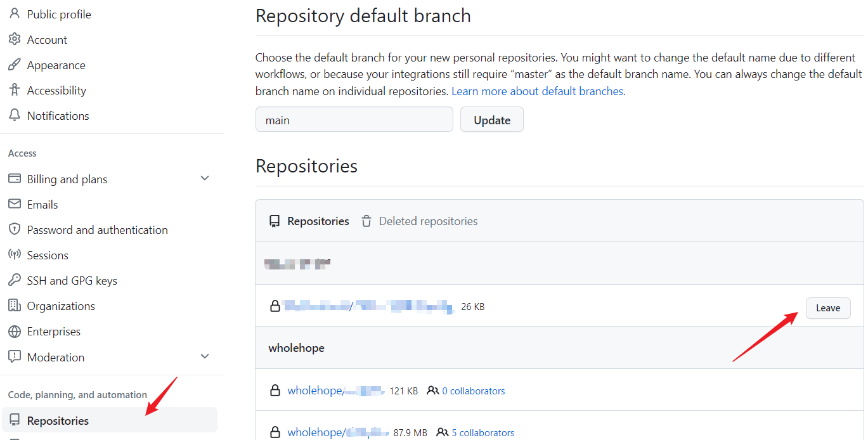This screenshot has height=440, width=868.
Task: Expand the Moderation section chevron
Action: tap(205, 357)
